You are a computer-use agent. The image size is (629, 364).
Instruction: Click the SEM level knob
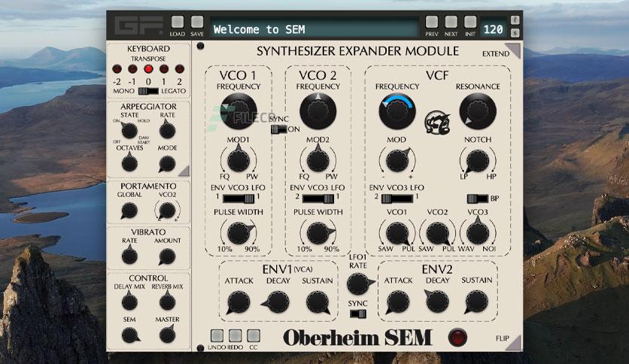click(130, 335)
